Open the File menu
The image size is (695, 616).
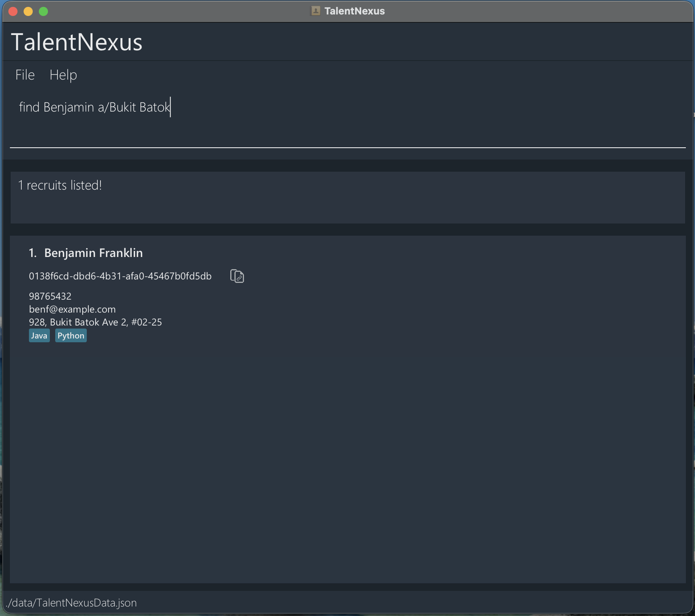(25, 75)
